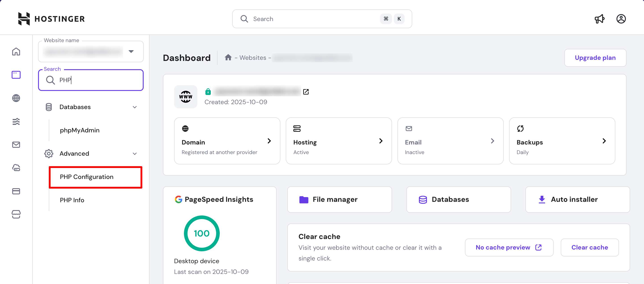Viewport: 644px width, 284px height.
Task: Click the Dashboard page title
Action: pos(187,58)
